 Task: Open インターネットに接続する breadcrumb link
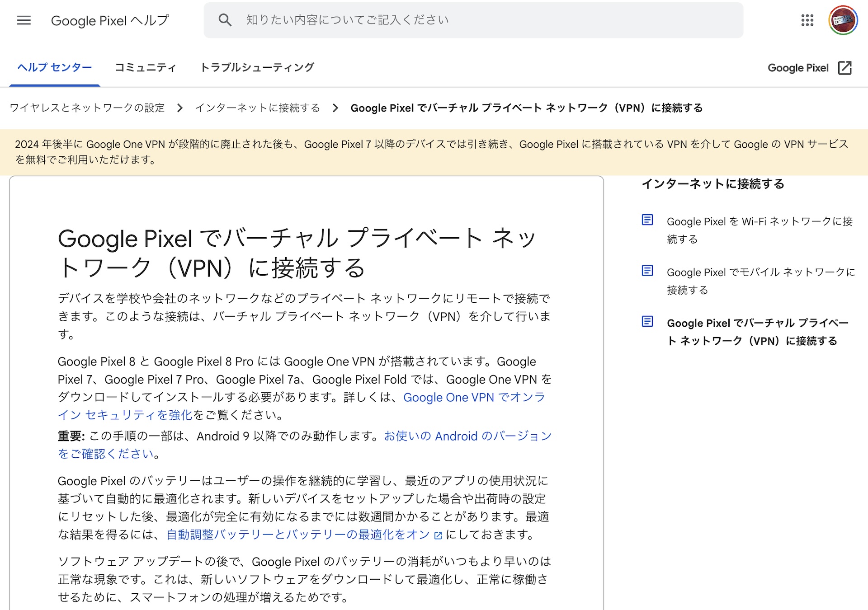pyautogui.click(x=257, y=108)
